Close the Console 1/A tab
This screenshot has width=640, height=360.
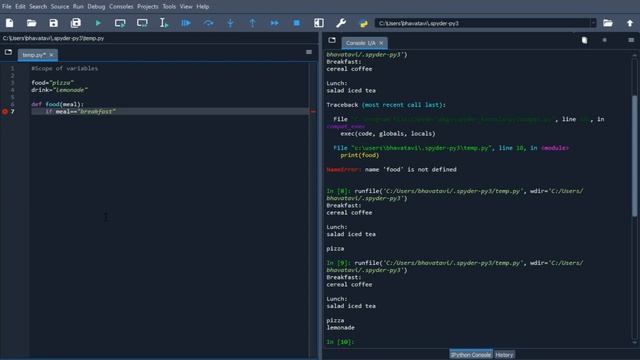[x=381, y=43]
